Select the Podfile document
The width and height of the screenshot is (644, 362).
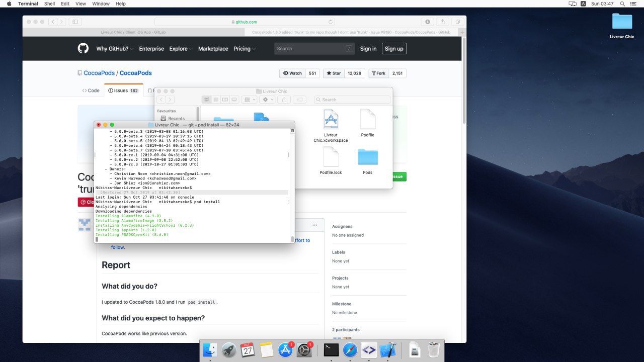pos(368,123)
